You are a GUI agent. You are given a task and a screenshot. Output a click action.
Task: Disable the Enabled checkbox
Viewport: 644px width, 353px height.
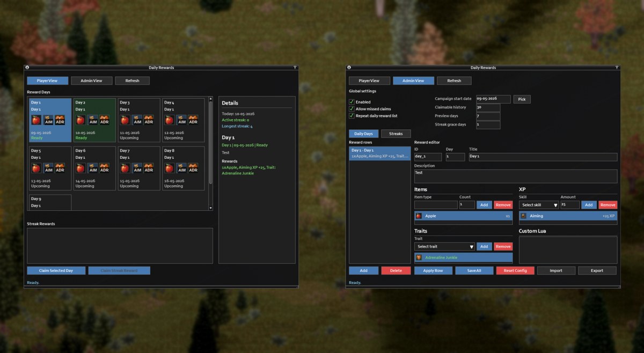[x=352, y=102]
